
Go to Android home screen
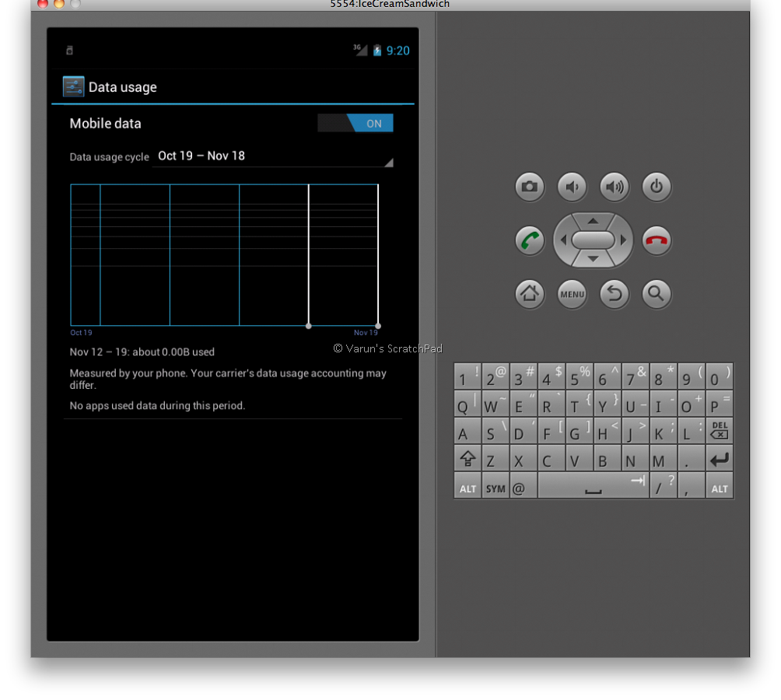click(x=530, y=294)
